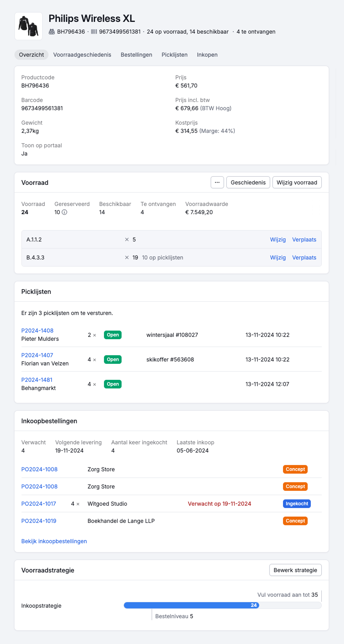344x644 pixels.
Task: Click Verplaats for location B.4.3.3
Action: [x=304, y=258]
